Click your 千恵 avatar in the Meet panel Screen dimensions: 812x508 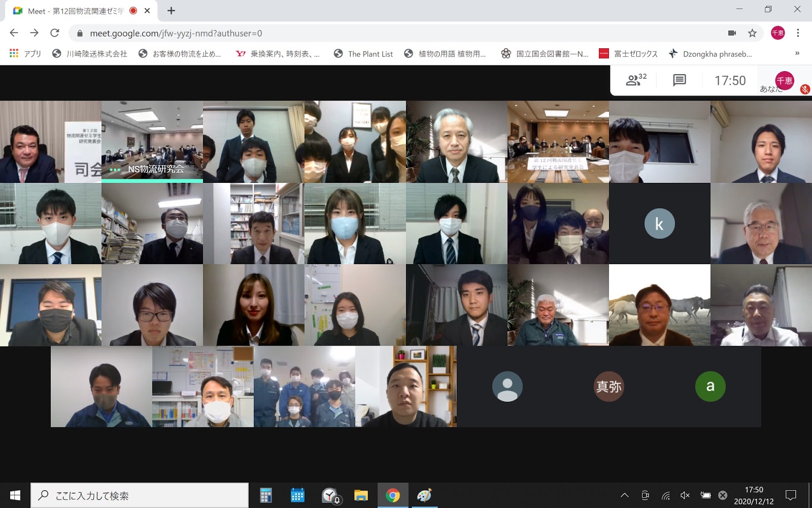784,80
